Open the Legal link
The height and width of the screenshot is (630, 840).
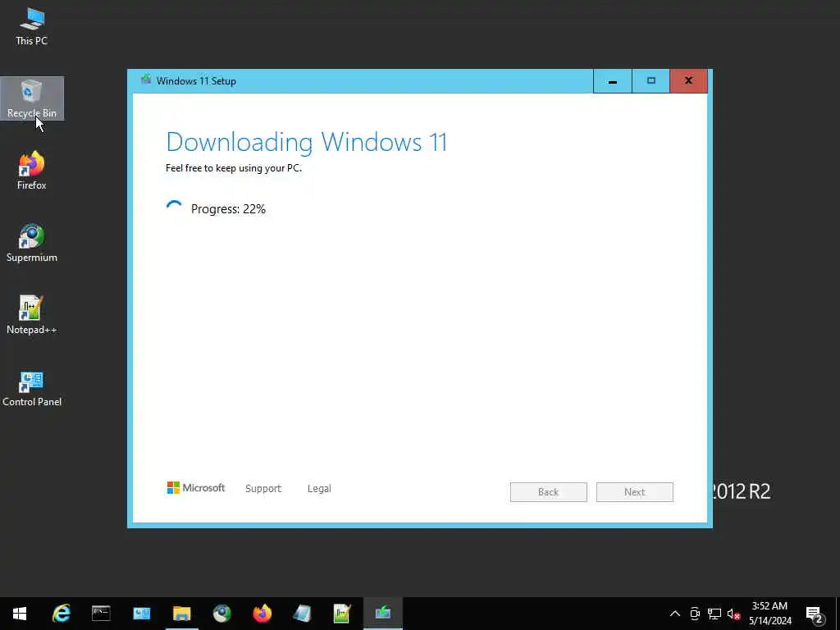point(319,489)
